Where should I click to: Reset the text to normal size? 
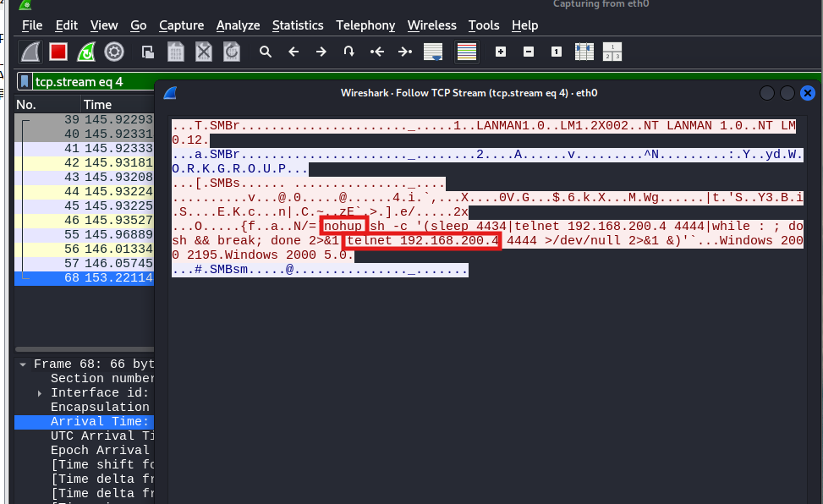click(x=557, y=52)
